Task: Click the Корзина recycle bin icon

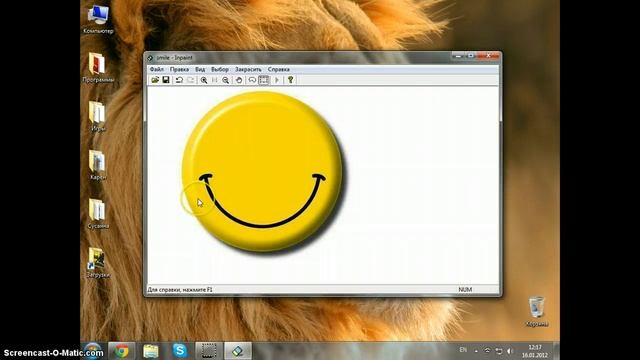Action: (x=536, y=312)
